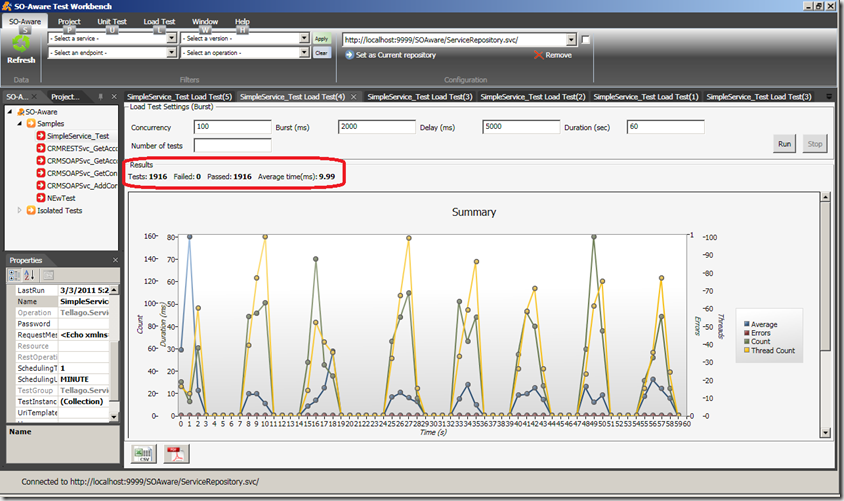Open the SO-Aware ribbon tab
This screenshot has height=501, width=844.
[x=25, y=22]
